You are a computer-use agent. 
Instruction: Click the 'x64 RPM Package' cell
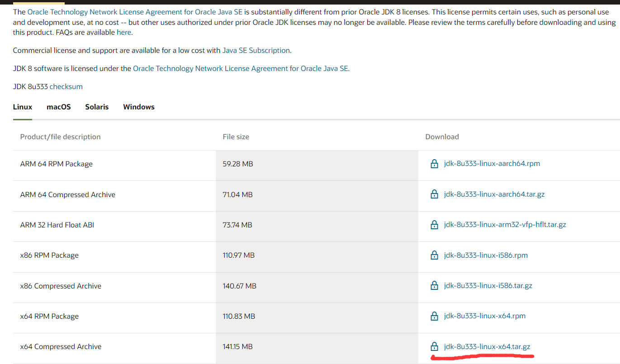pyautogui.click(x=49, y=317)
